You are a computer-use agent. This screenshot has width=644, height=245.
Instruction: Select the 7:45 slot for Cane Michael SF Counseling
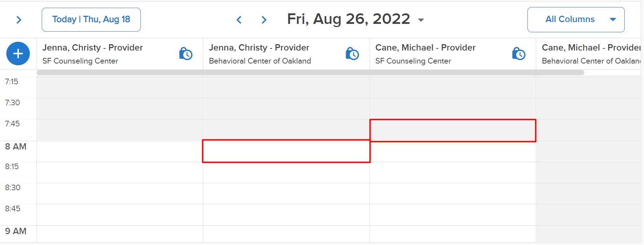pos(453,130)
